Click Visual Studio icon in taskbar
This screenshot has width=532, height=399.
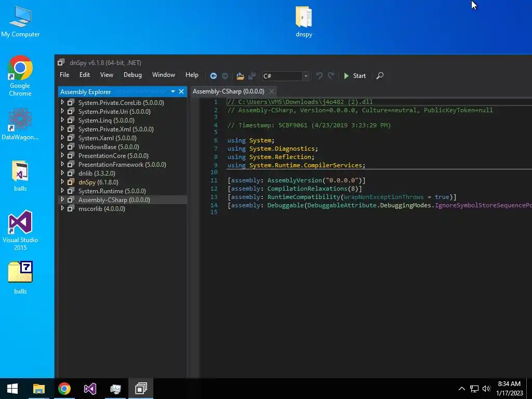click(x=90, y=389)
